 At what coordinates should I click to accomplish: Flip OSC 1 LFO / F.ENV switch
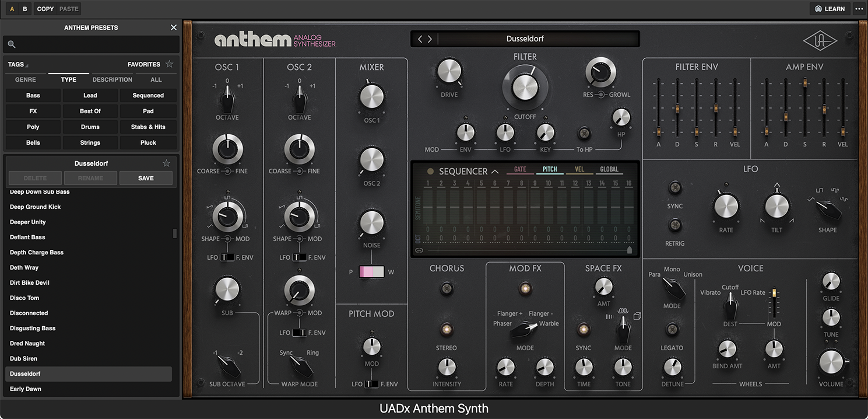pyautogui.click(x=228, y=257)
